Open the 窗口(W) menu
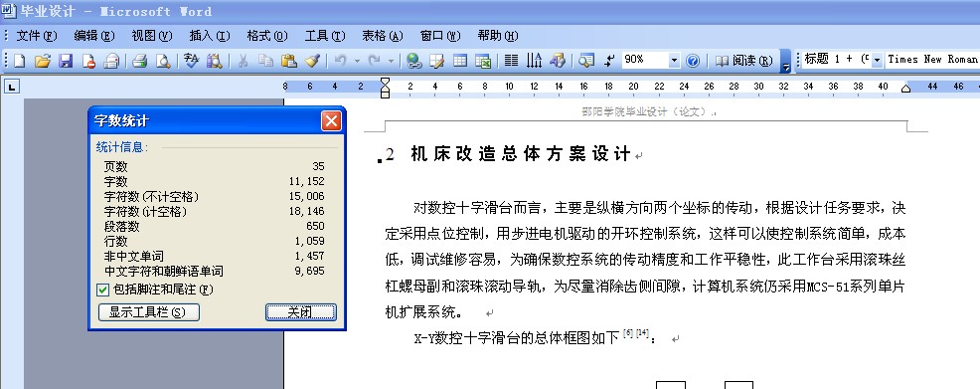 tap(440, 36)
